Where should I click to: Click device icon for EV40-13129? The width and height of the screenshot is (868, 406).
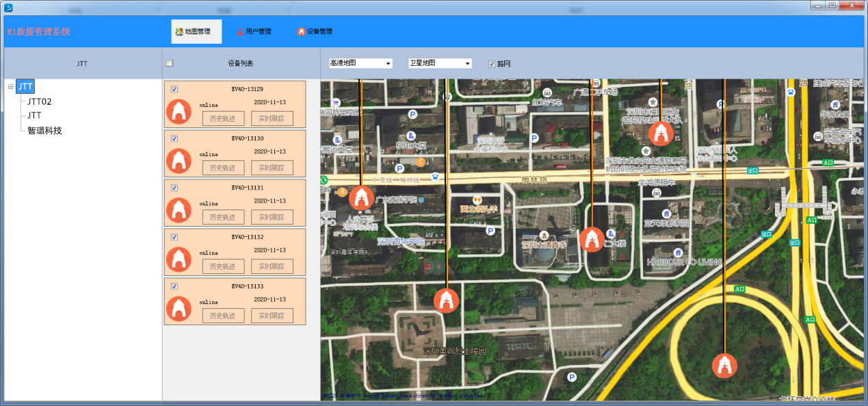click(179, 112)
